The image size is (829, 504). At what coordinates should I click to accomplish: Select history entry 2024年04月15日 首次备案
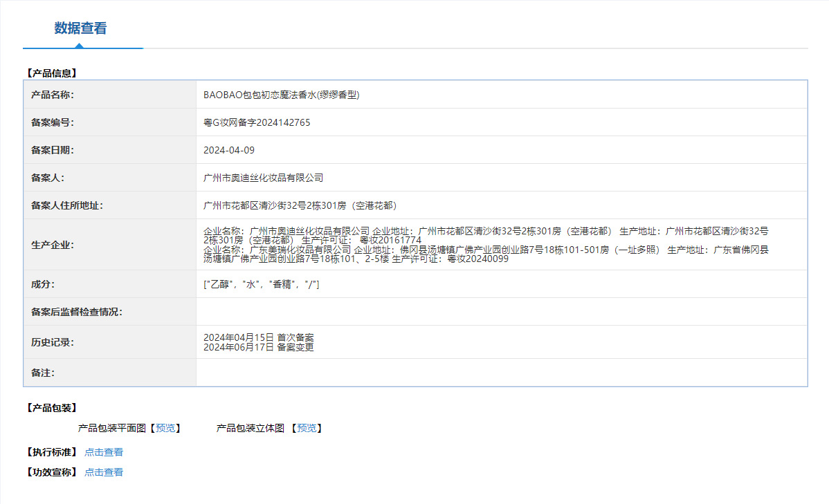(259, 337)
